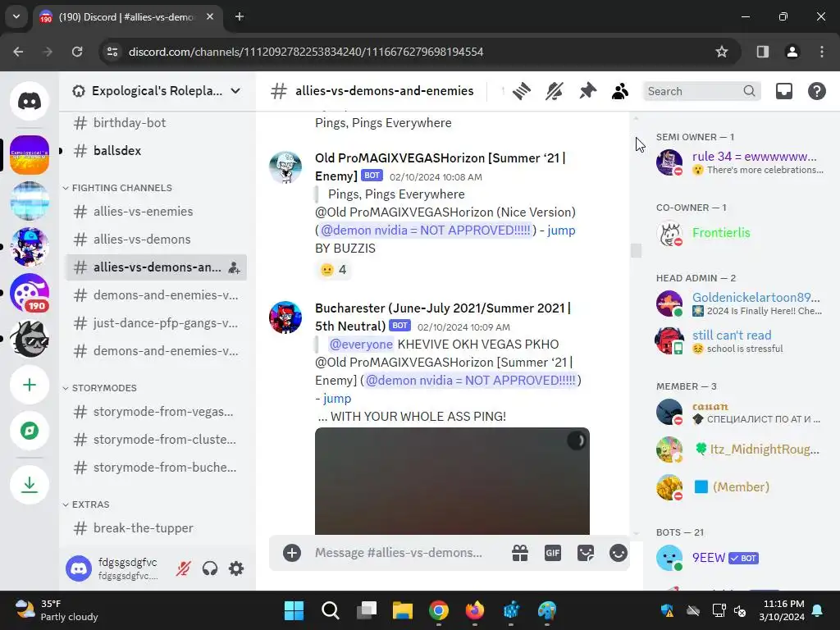Collapse the EXTRAS category

(86, 504)
